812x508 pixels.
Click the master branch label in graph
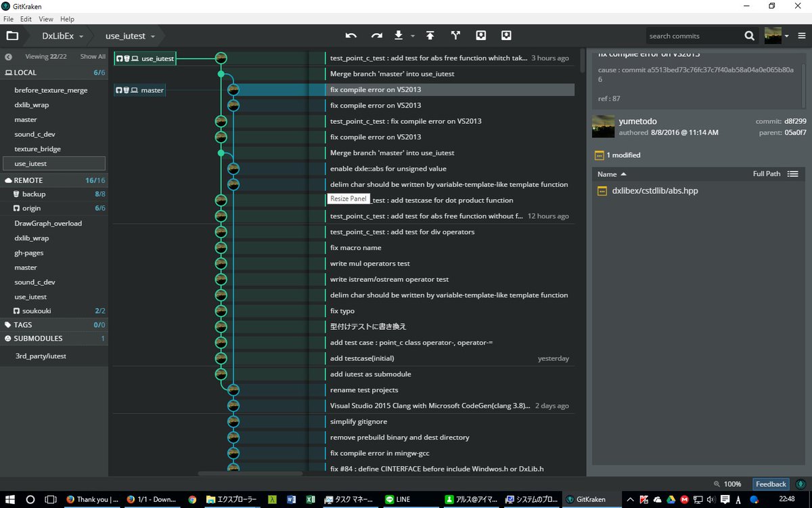tap(139, 90)
